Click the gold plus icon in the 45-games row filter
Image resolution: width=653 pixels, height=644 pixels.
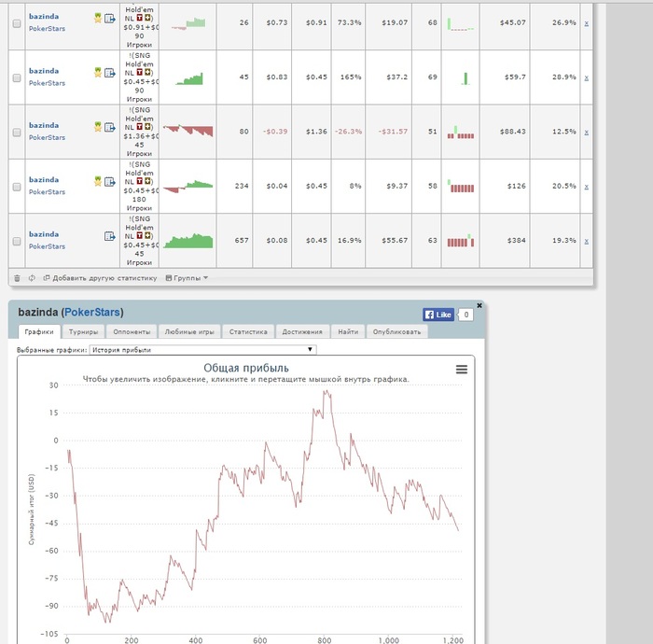coord(147,73)
